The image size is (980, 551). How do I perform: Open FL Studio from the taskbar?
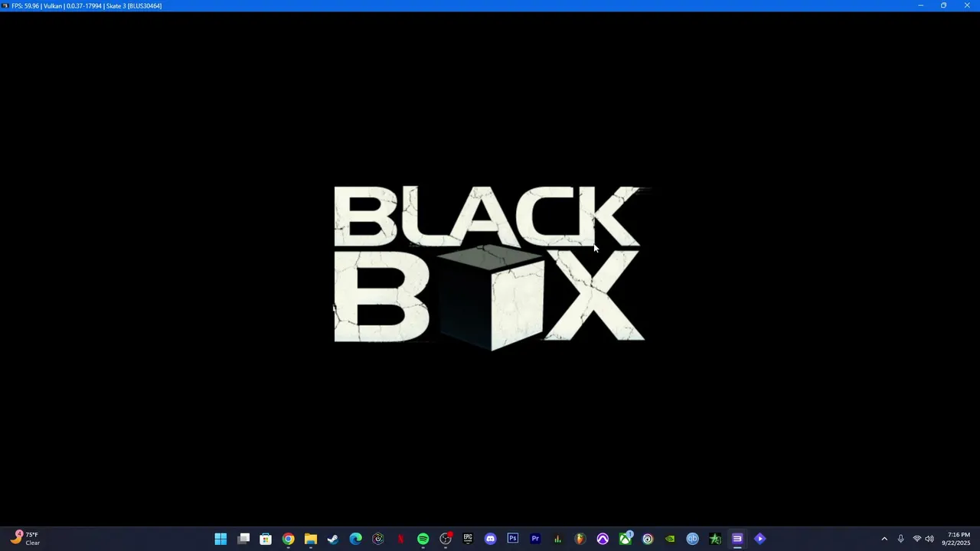coord(580,539)
